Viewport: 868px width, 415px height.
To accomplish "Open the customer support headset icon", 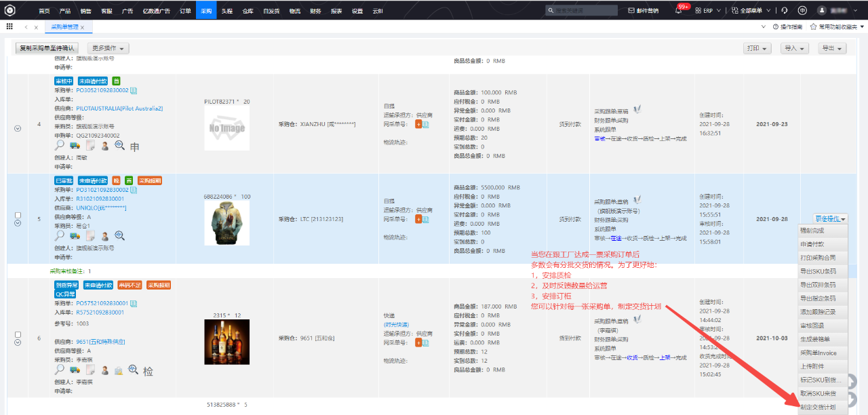I will (x=785, y=10).
